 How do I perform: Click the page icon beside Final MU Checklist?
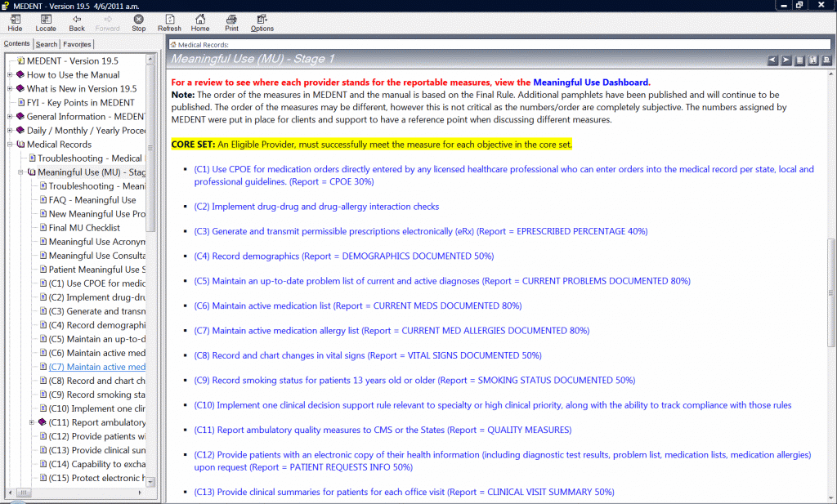[x=43, y=228]
